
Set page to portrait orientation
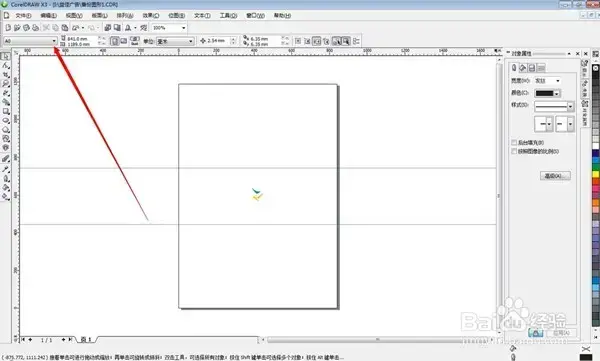[114, 41]
